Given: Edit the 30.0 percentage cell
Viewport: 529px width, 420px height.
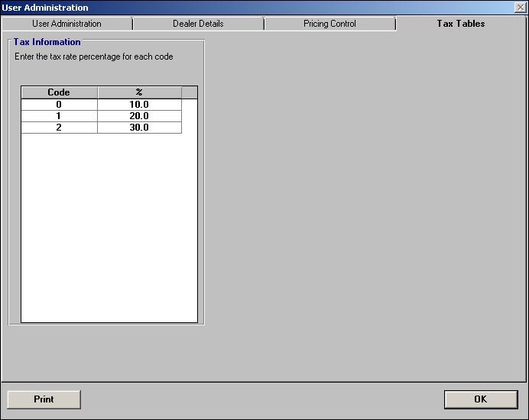Looking at the screenshot, I should click(x=139, y=128).
